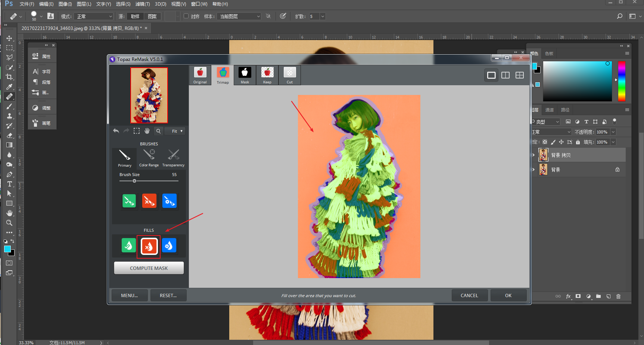Select the ReMask marquee selection icon

(137, 131)
